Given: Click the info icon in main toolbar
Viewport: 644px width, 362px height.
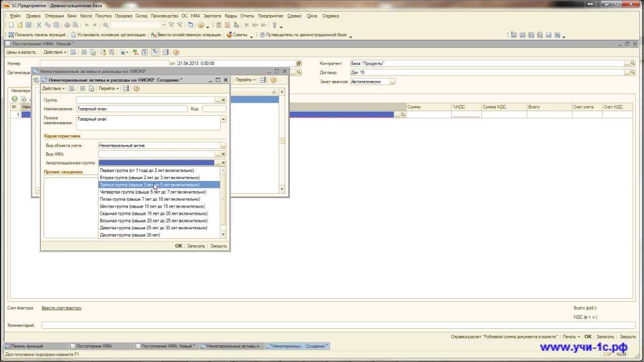Looking at the screenshot, I should (x=201, y=25).
